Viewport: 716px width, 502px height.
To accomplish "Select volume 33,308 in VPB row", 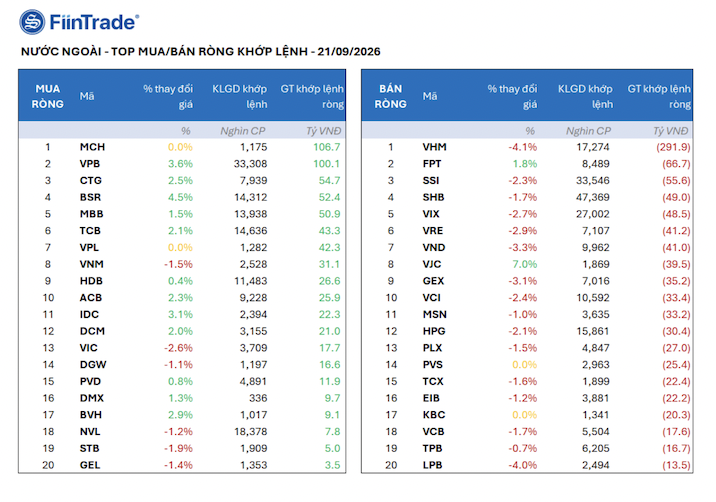I will pyautogui.click(x=251, y=164).
